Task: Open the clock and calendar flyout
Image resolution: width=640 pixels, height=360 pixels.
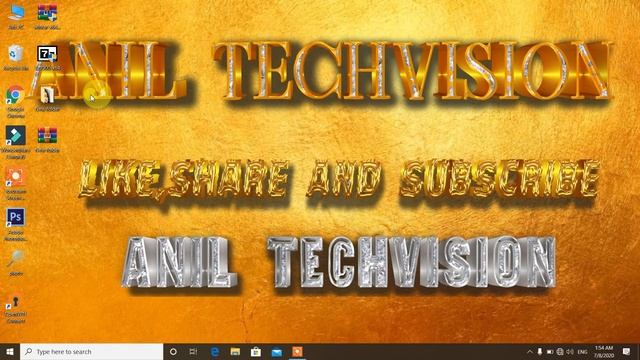Action: 604,351
